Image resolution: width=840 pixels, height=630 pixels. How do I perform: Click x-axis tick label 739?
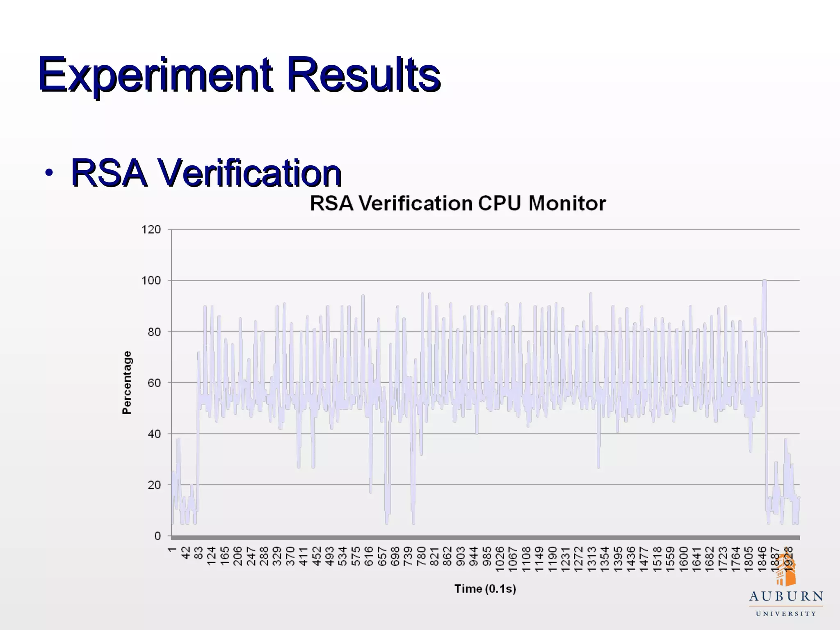[x=409, y=556]
